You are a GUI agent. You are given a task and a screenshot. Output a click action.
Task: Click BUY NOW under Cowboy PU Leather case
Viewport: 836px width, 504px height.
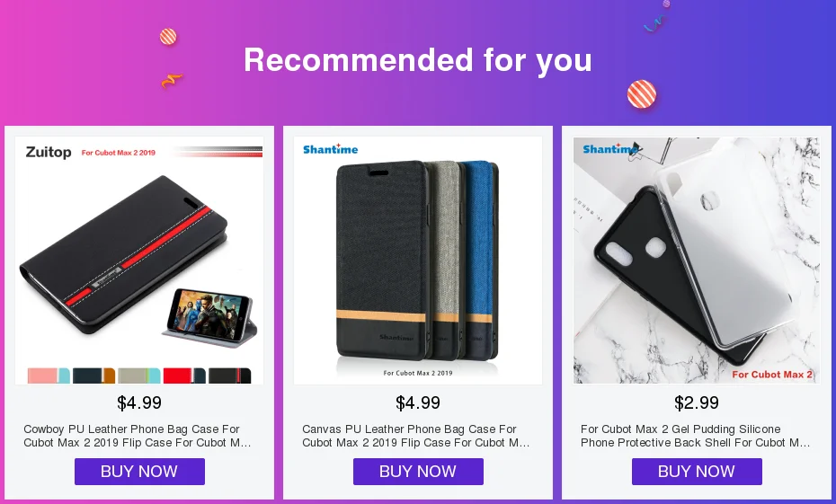click(139, 472)
